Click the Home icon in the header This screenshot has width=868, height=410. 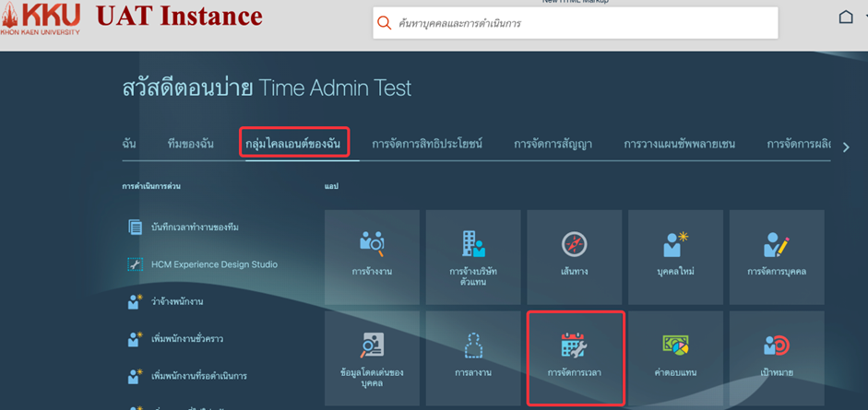[x=846, y=18]
